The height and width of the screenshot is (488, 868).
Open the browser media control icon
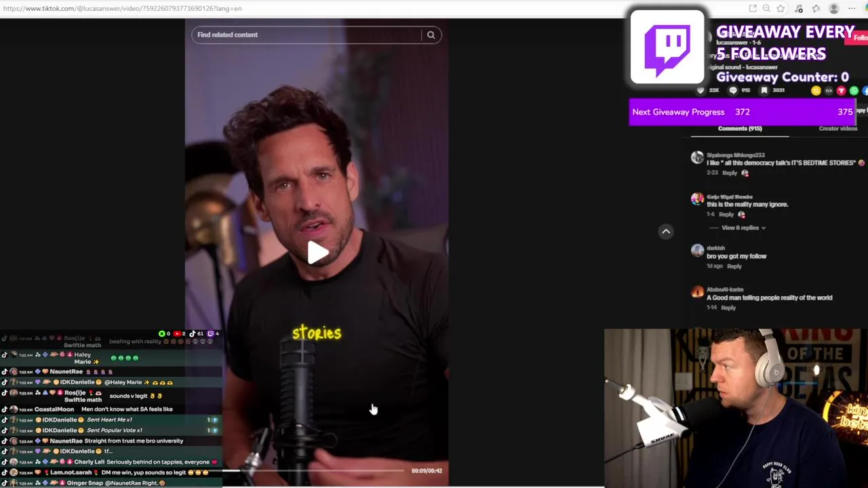pyautogui.click(x=799, y=8)
